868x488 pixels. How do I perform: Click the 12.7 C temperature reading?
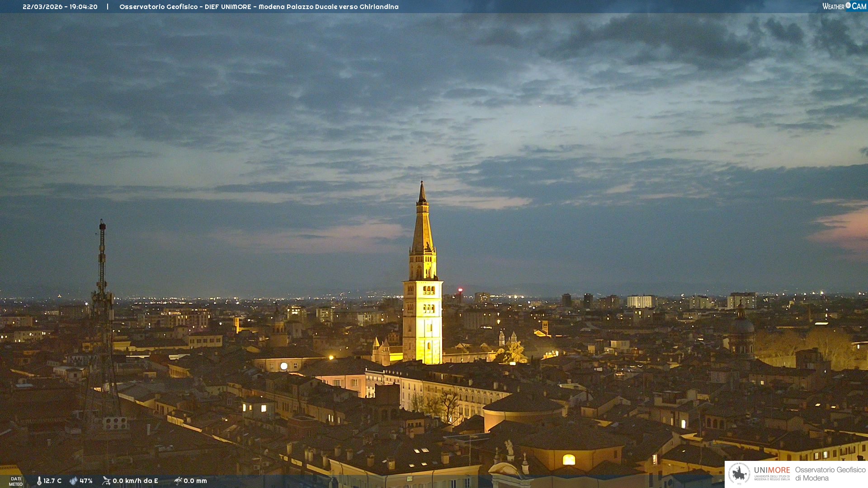click(52, 481)
